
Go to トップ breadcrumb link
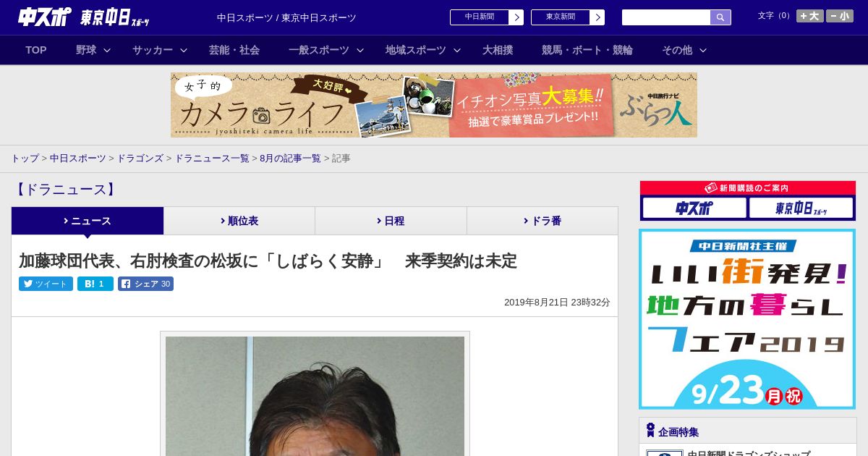pyautogui.click(x=25, y=159)
